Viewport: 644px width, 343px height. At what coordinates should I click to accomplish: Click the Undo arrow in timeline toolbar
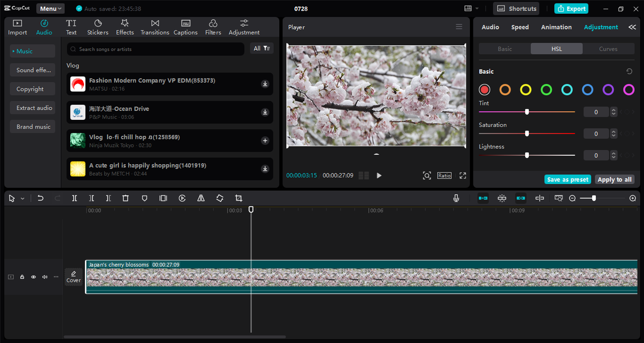[41, 198]
